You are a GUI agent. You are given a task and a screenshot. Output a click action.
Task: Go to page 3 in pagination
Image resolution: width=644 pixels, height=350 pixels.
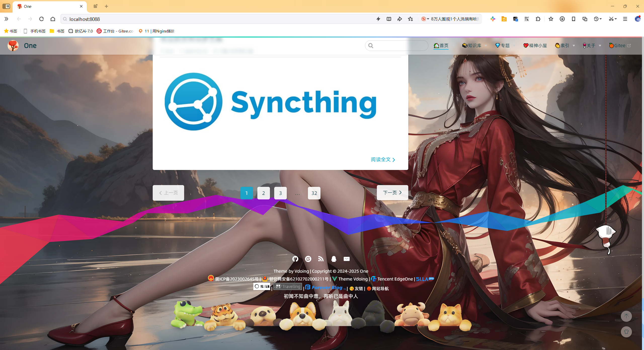click(280, 193)
